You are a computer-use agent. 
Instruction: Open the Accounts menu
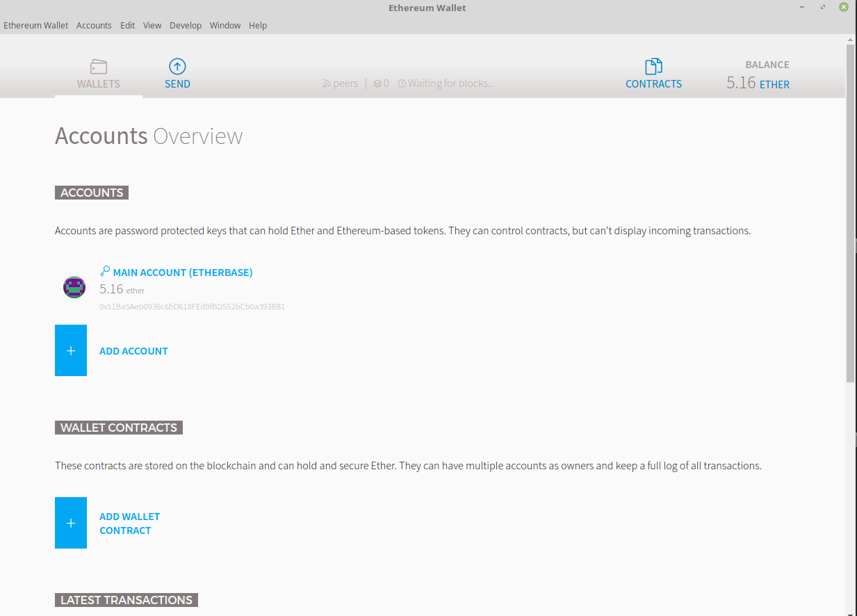click(94, 25)
